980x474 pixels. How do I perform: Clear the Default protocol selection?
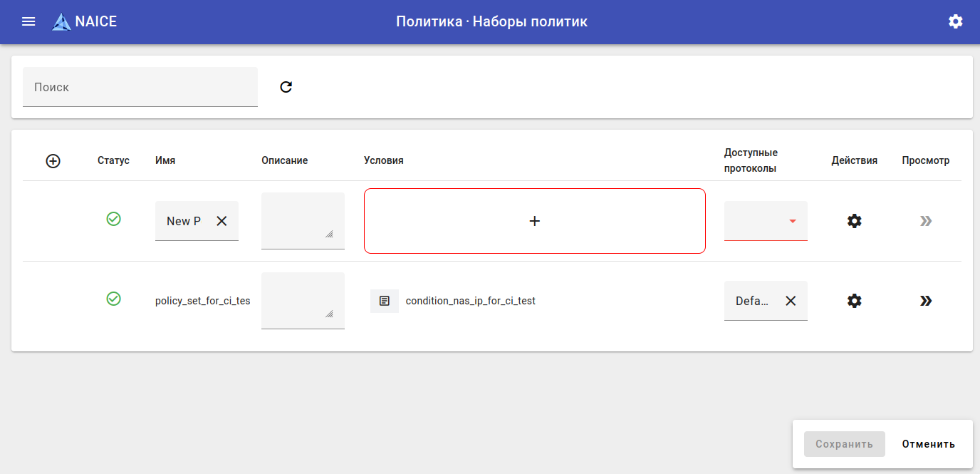pyautogui.click(x=791, y=301)
